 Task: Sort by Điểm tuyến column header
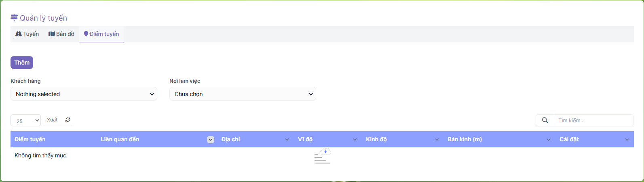click(30, 140)
